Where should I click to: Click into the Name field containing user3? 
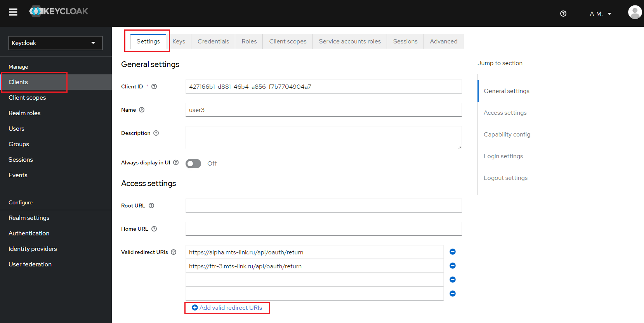324,110
